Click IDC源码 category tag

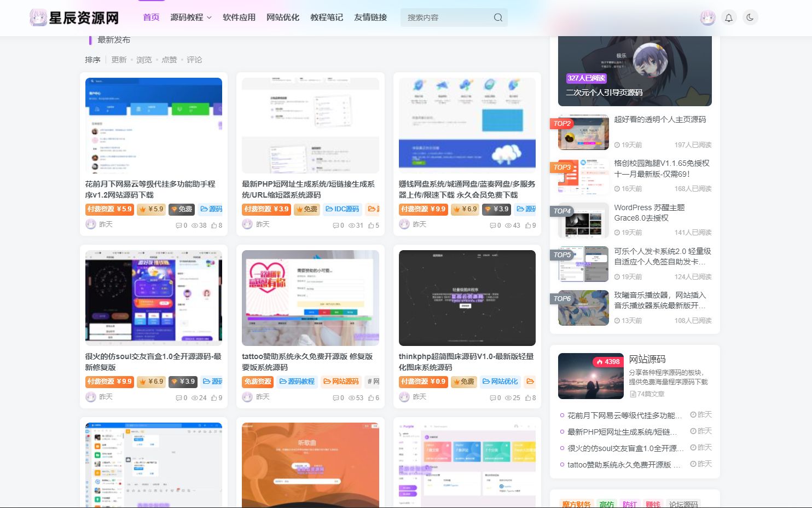pyautogui.click(x=342, y=209)
